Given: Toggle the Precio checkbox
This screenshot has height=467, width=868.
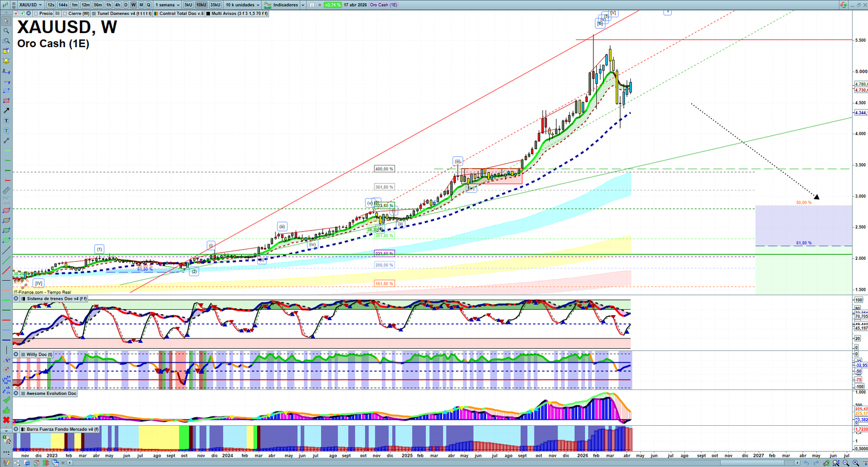Looking at the screenshot, I should pyautogui.click(x=36, y=14).
